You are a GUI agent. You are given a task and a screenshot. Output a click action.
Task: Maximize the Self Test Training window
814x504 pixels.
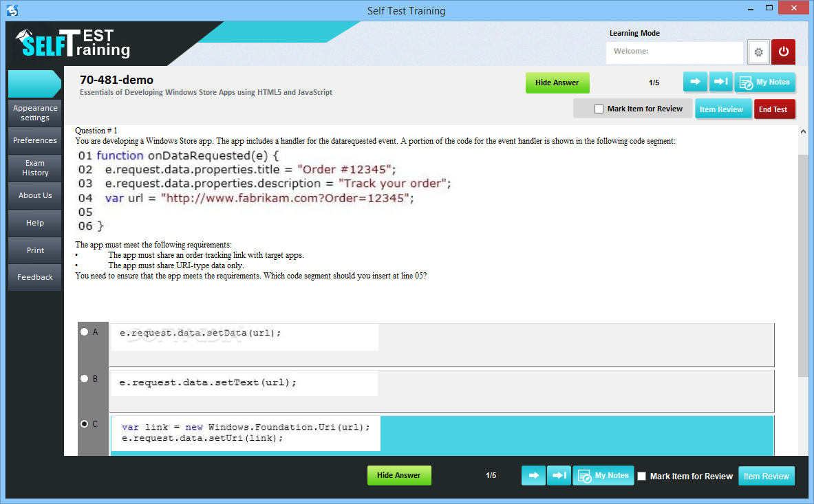(x=769, y=8)
